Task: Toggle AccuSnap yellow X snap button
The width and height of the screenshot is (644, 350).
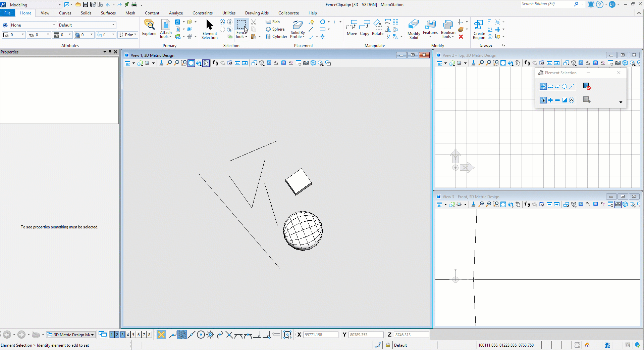Action: coord(161,335)
